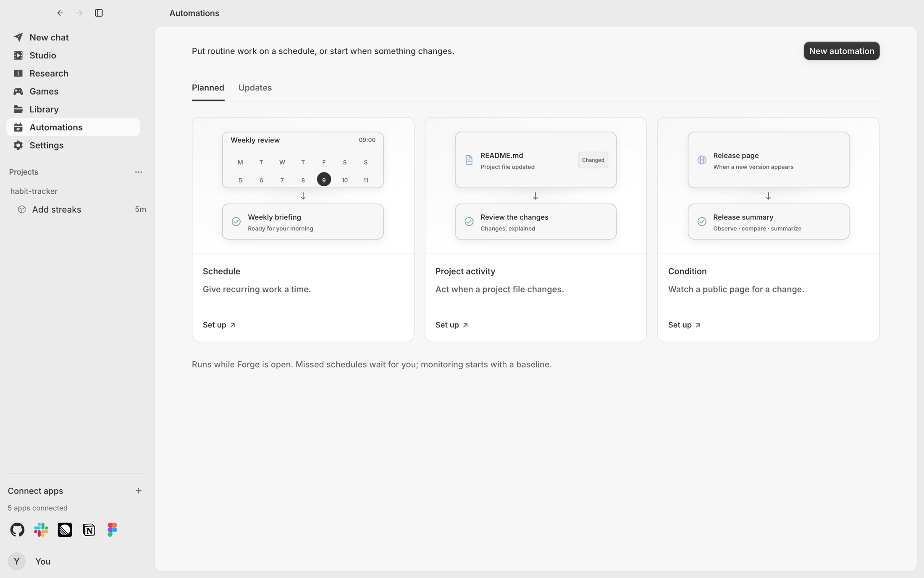Click the forward navigation arrow

(x=79, y=13)
